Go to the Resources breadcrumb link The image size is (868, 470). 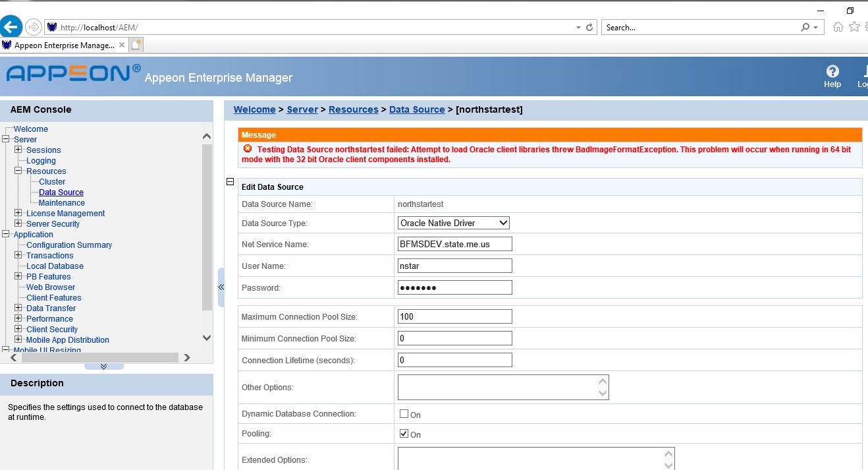pyautogui.click(x=353, y=109)
